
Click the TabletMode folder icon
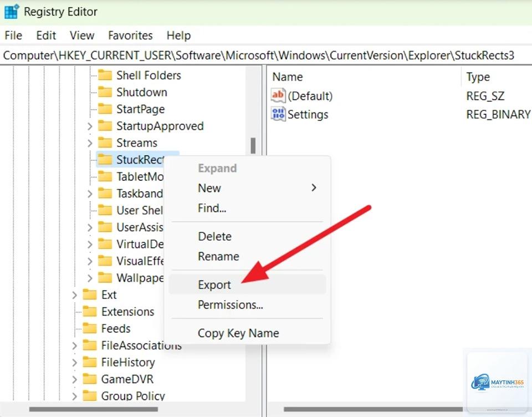[105, 176]
